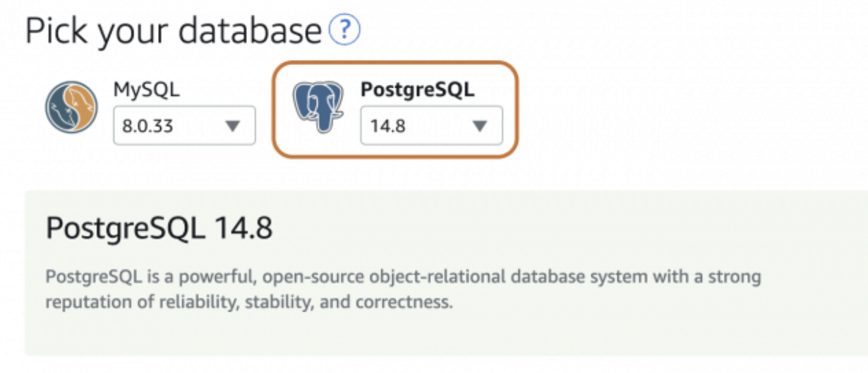Open the MySQL 8.0.33 version combo box
The width and height of the screenshot is (868, 373).
click(x=183, y=126)
